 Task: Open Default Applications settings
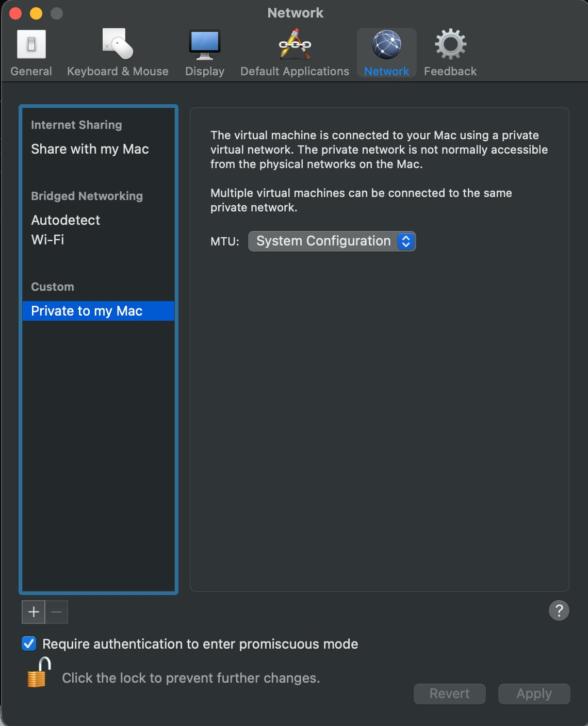(294, 52)
